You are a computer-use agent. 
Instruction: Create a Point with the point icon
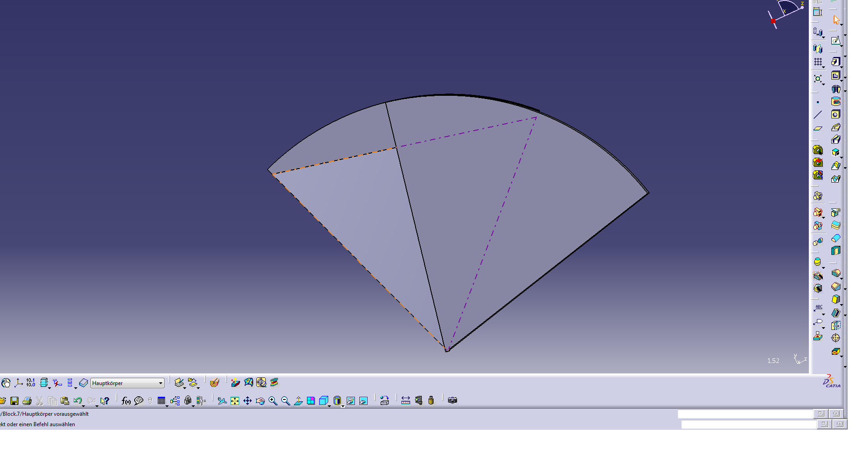pos(818,102)
